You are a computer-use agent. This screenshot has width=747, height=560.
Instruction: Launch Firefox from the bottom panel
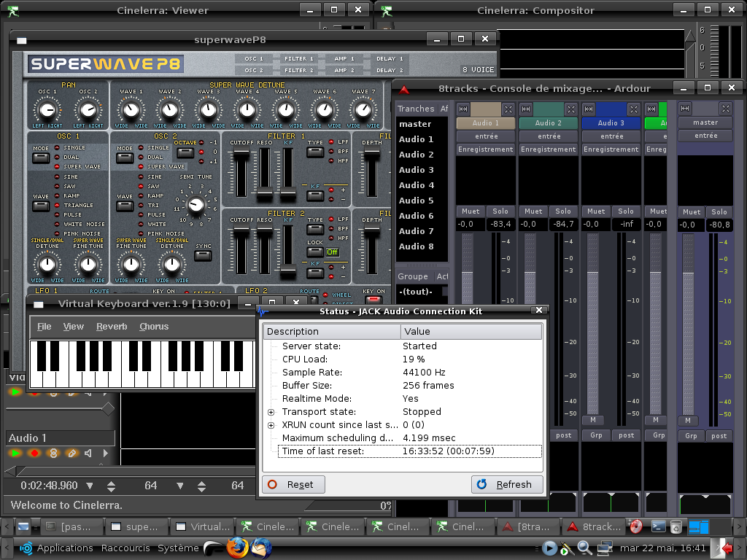tap(236, 548)
